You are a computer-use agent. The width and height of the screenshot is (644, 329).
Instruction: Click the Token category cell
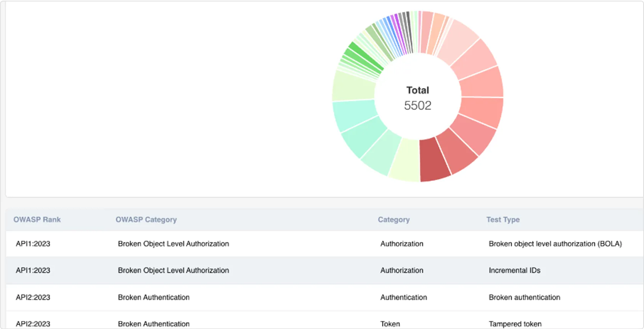[x=390, y=324]
